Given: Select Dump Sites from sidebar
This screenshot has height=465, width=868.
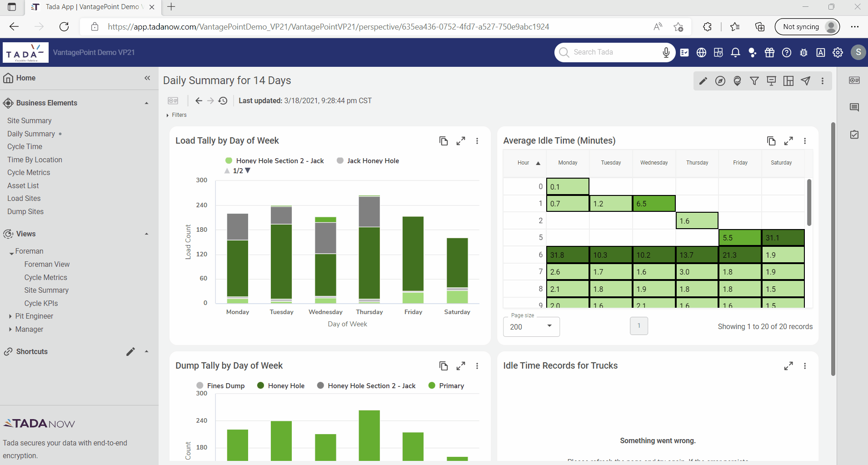Looking at the screenshot, I should click(25, 212).
